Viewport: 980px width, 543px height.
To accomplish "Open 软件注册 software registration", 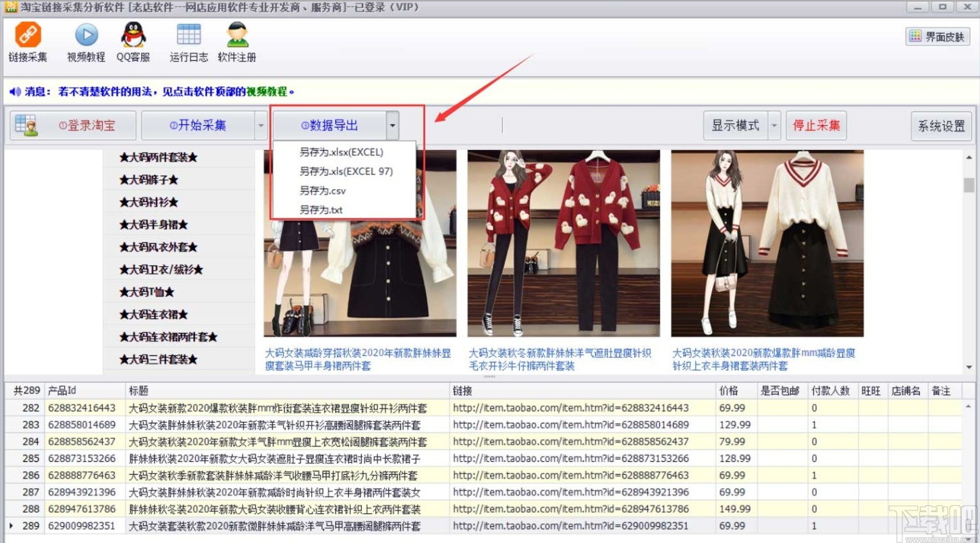I will pyautogui.click(x=237, y=41).
